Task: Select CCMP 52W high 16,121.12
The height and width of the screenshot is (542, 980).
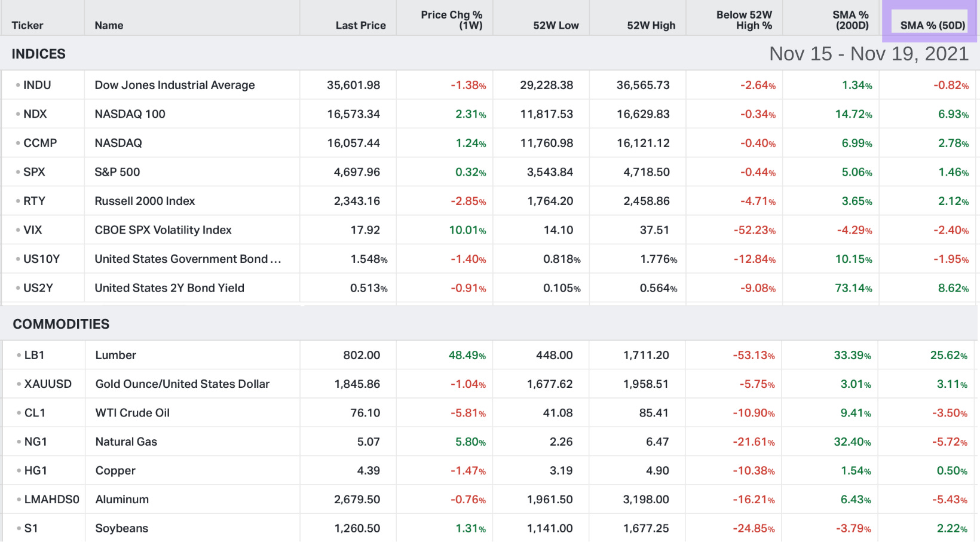Action: 643,143
